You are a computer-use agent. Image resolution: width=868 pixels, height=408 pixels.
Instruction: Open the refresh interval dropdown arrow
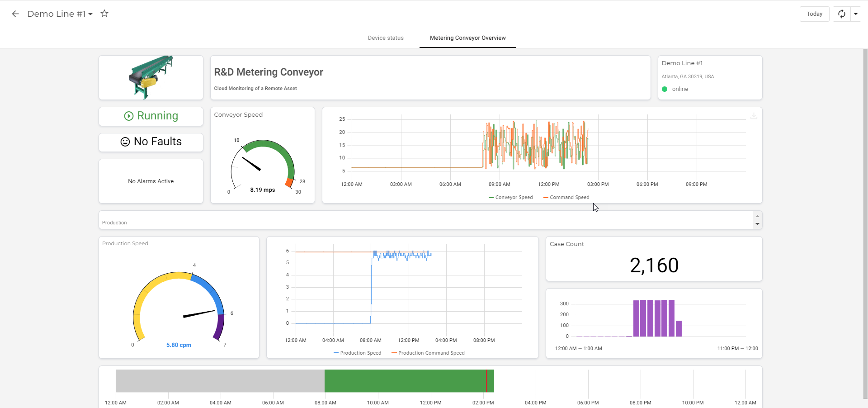tap(856, 14)
